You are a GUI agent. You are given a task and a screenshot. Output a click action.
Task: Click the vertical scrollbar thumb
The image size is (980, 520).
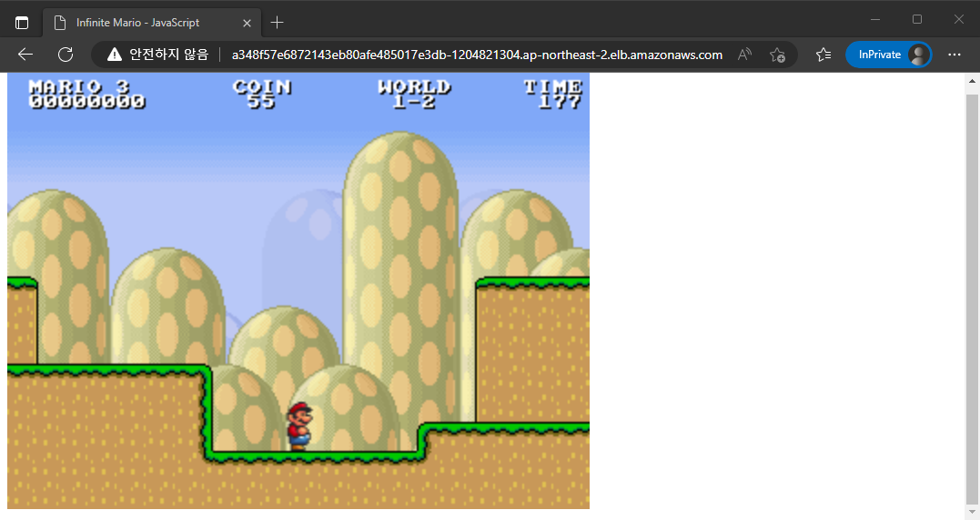(x=972, y=298)
